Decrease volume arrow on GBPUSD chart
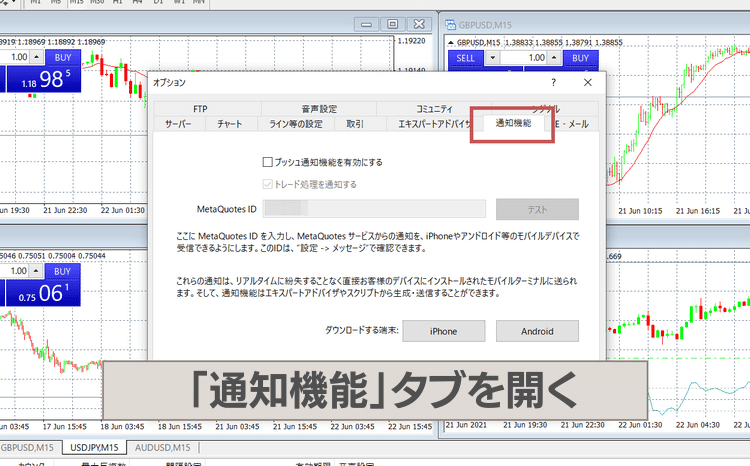The width and height of the screenshot is (750, 466). (x=492, y=58)
